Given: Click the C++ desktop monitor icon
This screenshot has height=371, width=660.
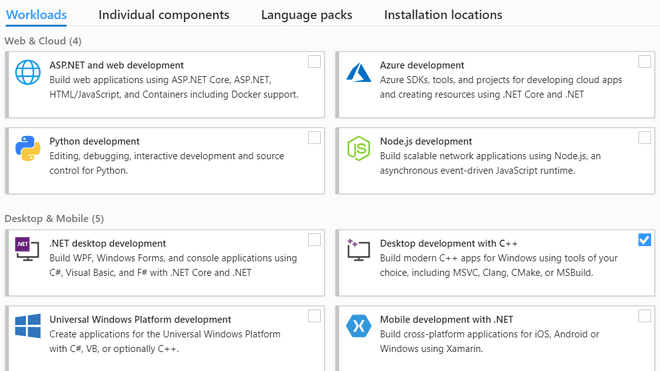Looking at the screenshot, I should point(359,250).
